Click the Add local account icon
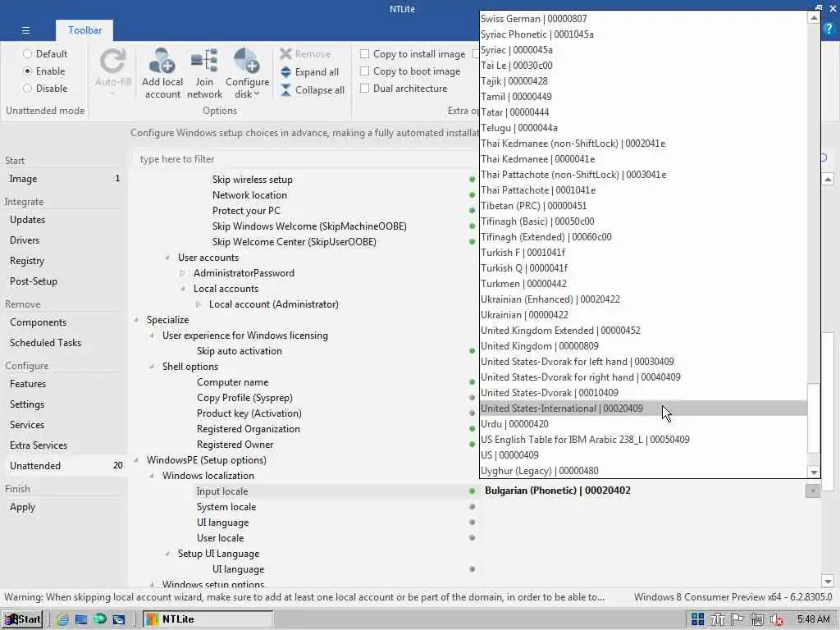840x630 pixels. tap(162, 61)
